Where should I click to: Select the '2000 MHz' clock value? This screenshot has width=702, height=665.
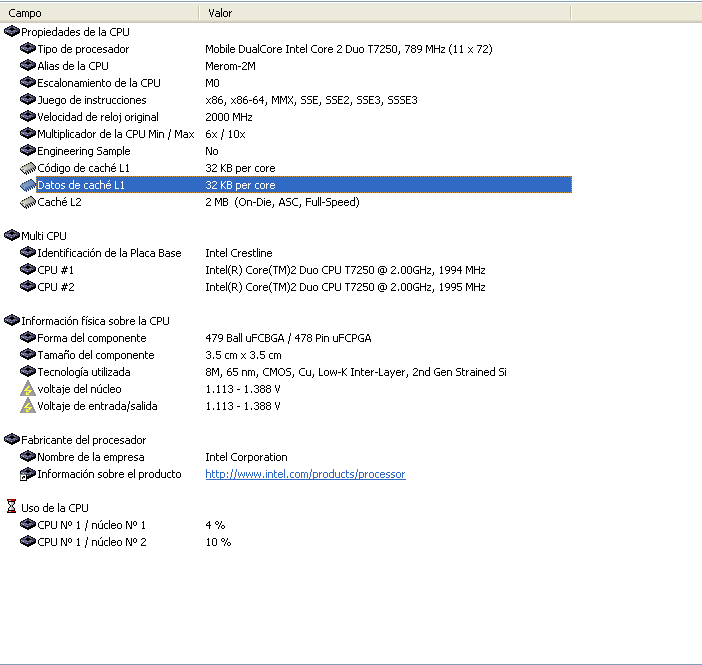tap(229, 117)
